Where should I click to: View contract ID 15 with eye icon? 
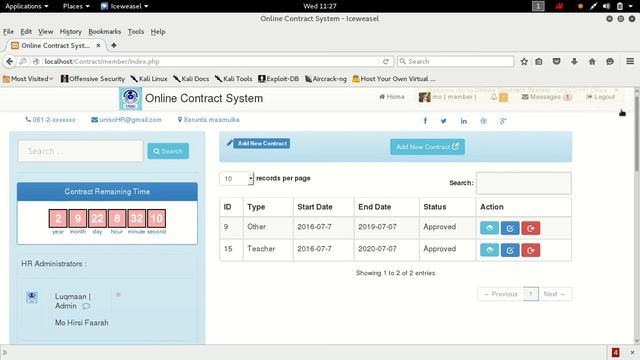coord(489,250)
